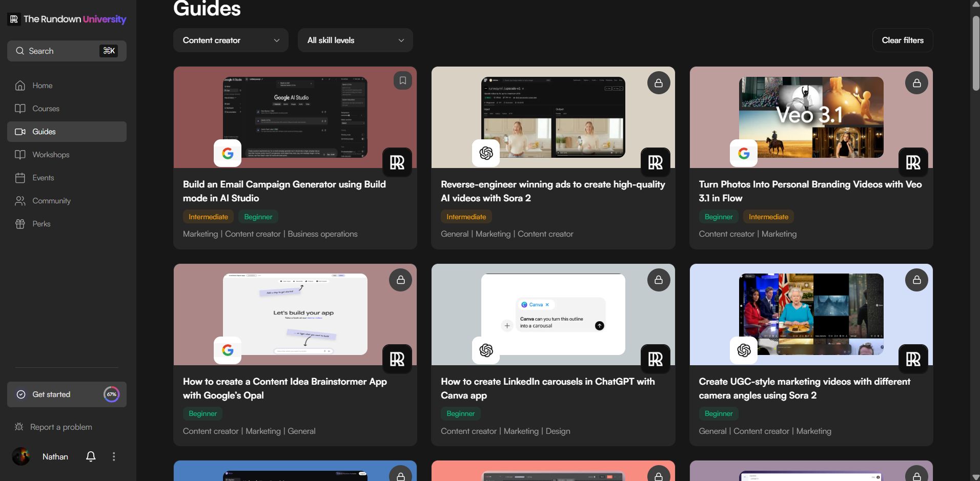Click the bug icon beside Report a problem
The height and width of the screenshot is (481, 980).
click(x=19, y=427)
